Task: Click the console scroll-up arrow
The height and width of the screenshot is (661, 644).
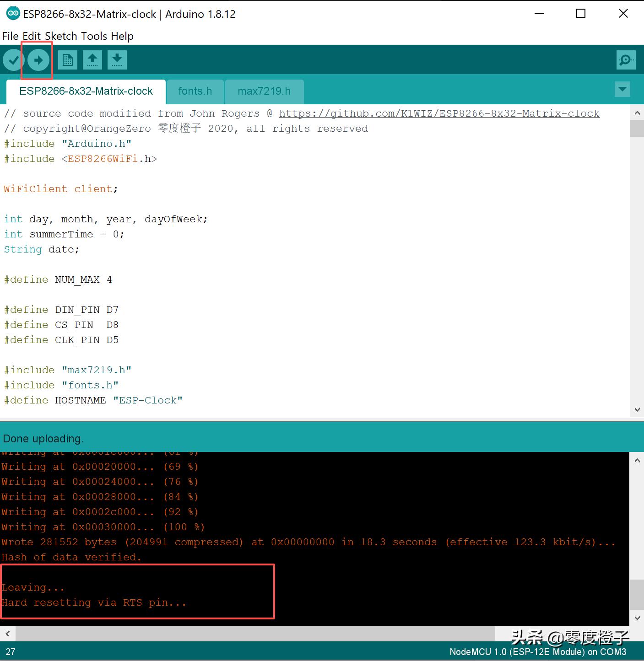Action: (637, 460)
